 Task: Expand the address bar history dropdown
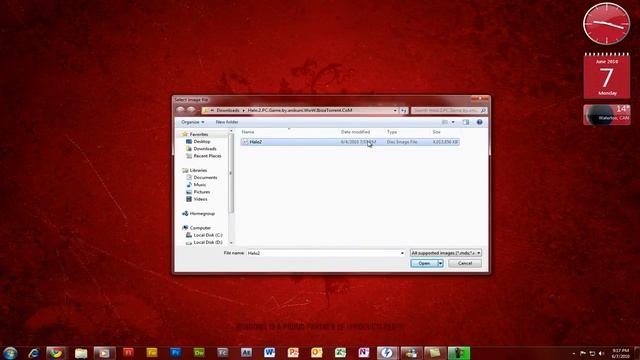[395, 110]
